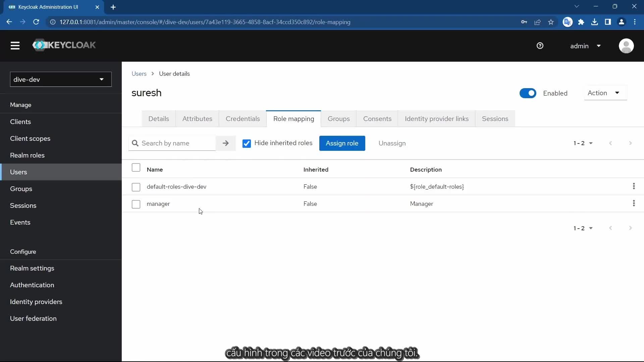
Task: Open Realm roles in sidebar
Action: (27, 155)
